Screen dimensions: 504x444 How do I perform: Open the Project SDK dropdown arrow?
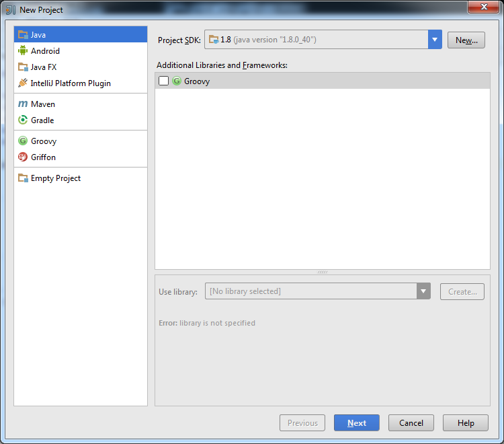(435, 40)
